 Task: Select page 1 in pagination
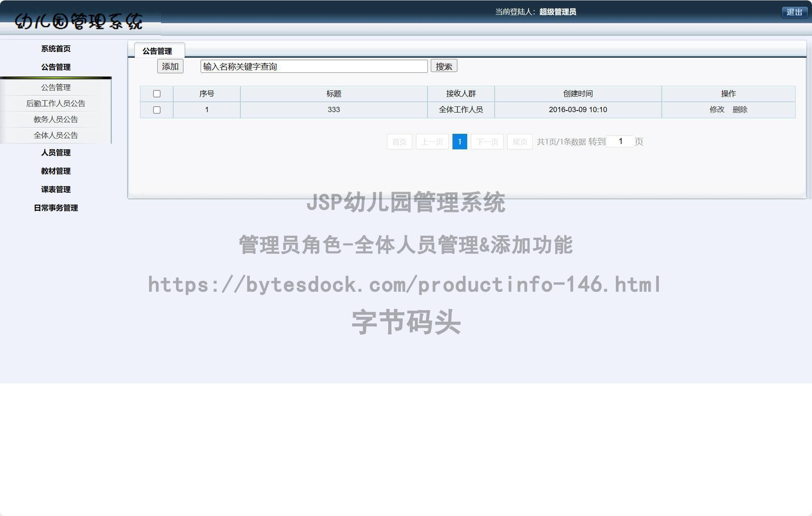click(459, 141)
